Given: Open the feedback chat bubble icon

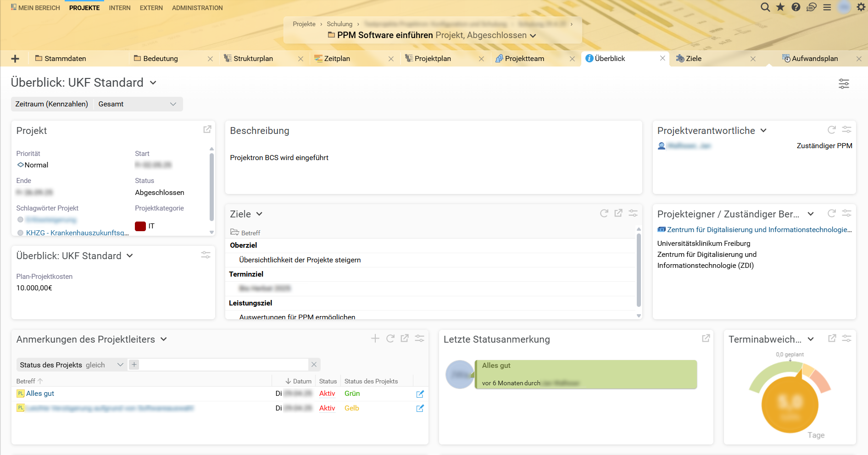Looking at the screenshot, I should tap(812, 7).
